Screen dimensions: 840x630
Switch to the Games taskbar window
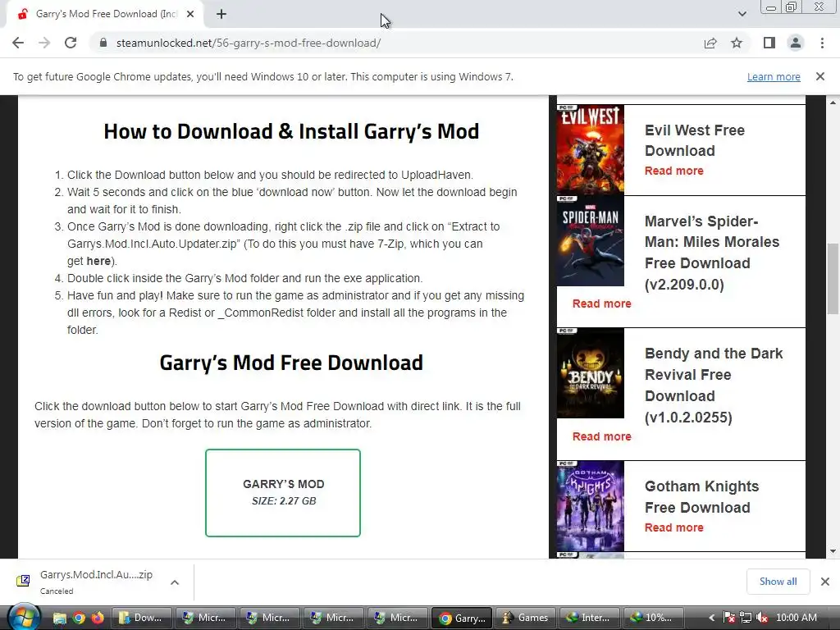(526, 618)
